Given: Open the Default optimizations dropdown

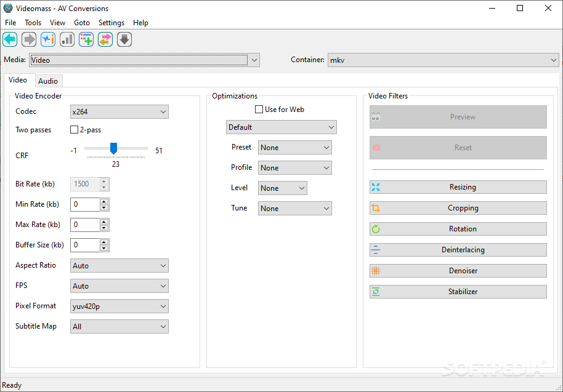Looking at the screenshot, I should [281, 127].
